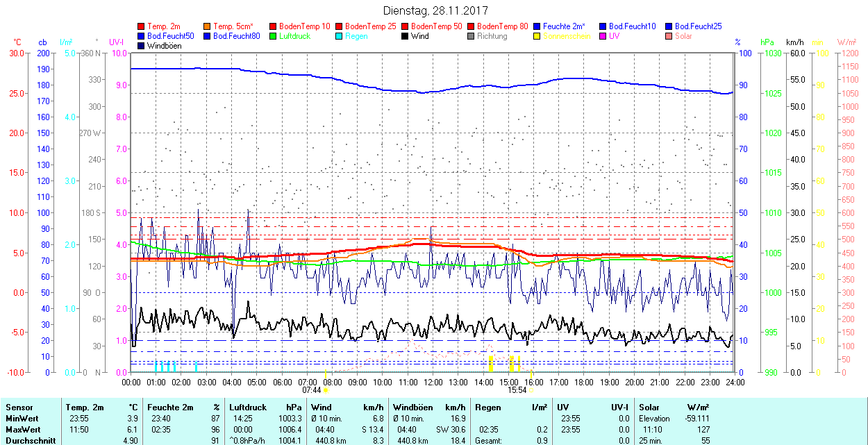
Task: Click the BodenTemp 80 legend label
Action: point(503,26)
